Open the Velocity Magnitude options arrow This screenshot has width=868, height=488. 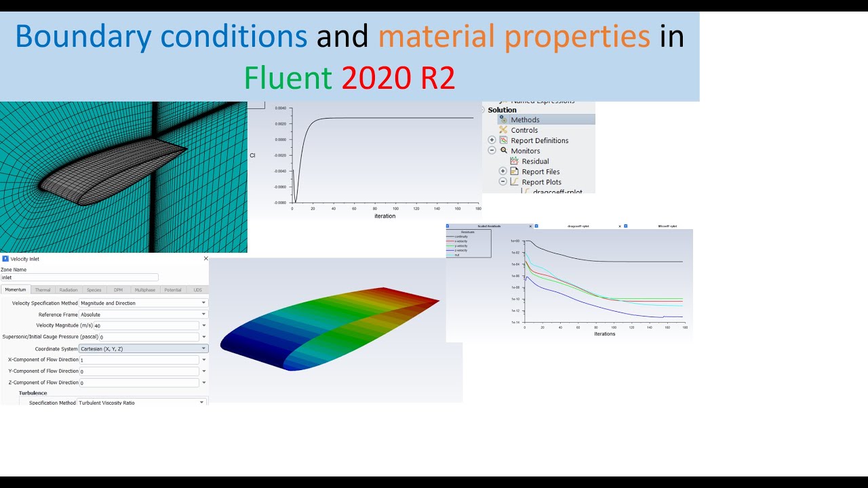(203, 326)
